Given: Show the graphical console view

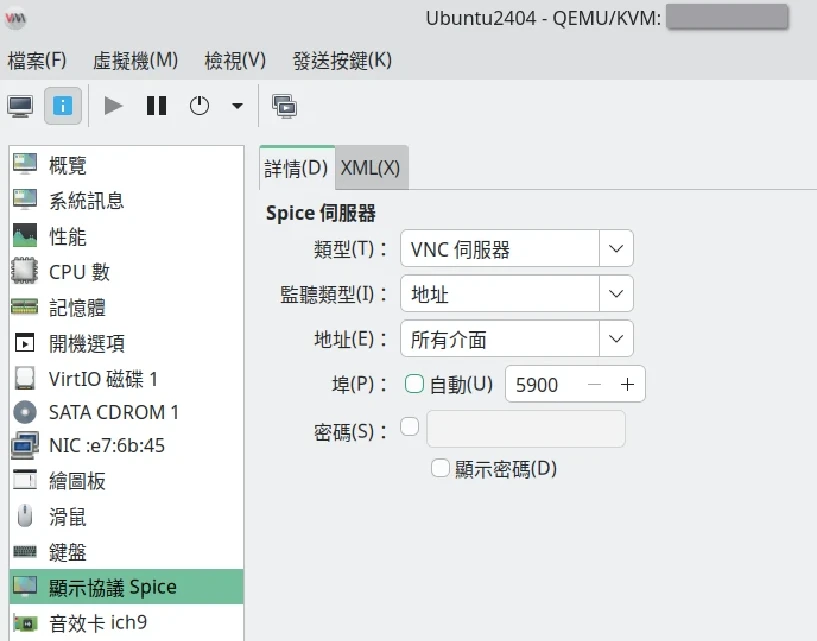Looking at the screenshot, I should [x=20, y=106].
